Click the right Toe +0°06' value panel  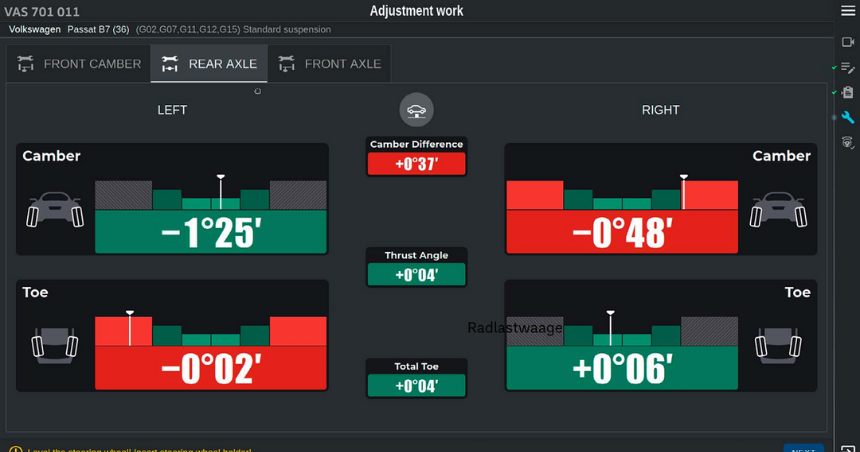[x=622, y=369]
